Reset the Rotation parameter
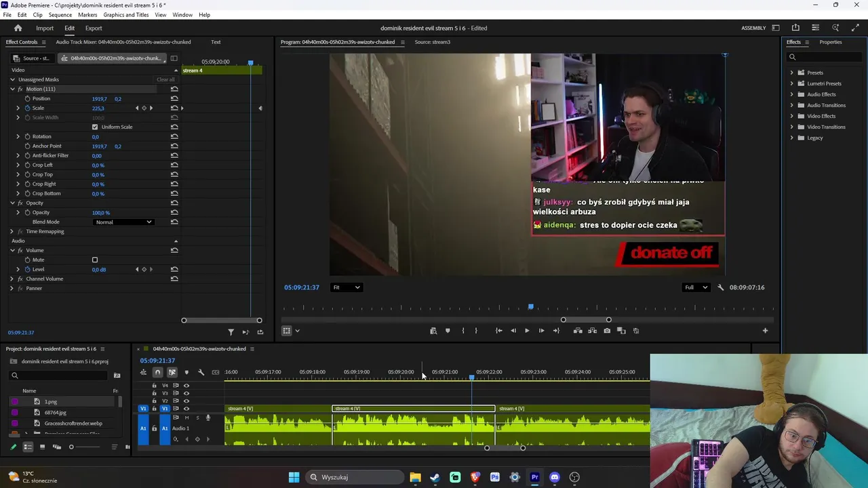 174,137
